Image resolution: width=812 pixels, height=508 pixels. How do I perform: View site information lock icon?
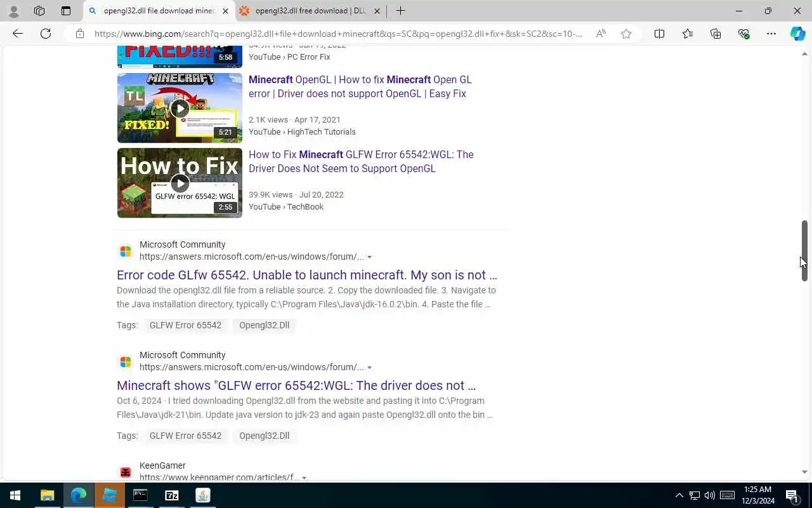[80, 34]
